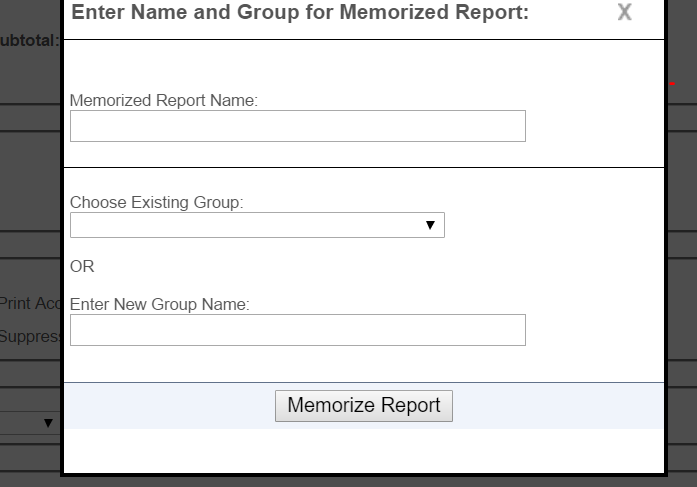The height and width of the screenshot is (487, 697).
Task: Click the partially hidden Print Acc label
Action: tap(30, 303)
